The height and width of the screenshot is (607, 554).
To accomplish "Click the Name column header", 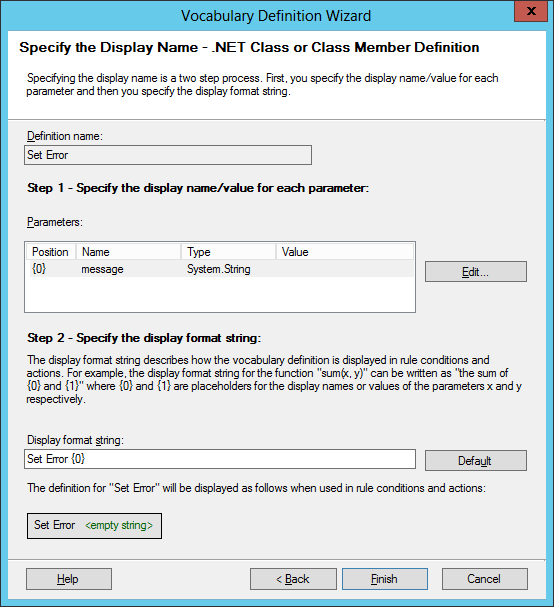I will click(x=129, y=252).
